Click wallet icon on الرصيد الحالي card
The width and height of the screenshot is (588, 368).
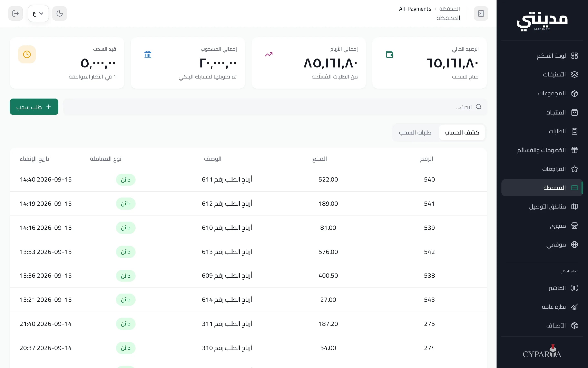(x=390, y=54)
